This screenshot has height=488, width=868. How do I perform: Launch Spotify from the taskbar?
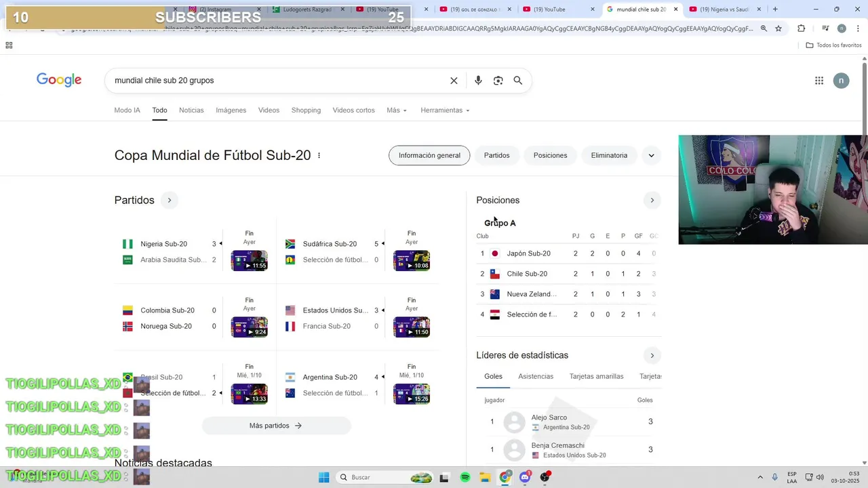[465, 477]
